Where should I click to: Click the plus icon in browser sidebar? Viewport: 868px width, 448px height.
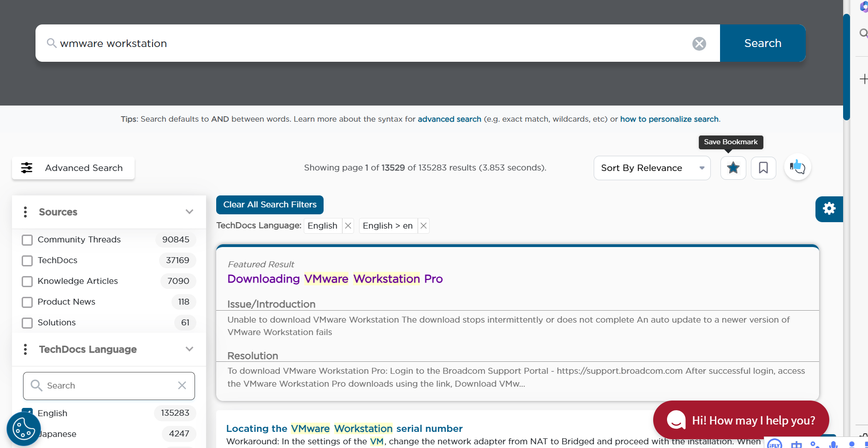(864, 79)
